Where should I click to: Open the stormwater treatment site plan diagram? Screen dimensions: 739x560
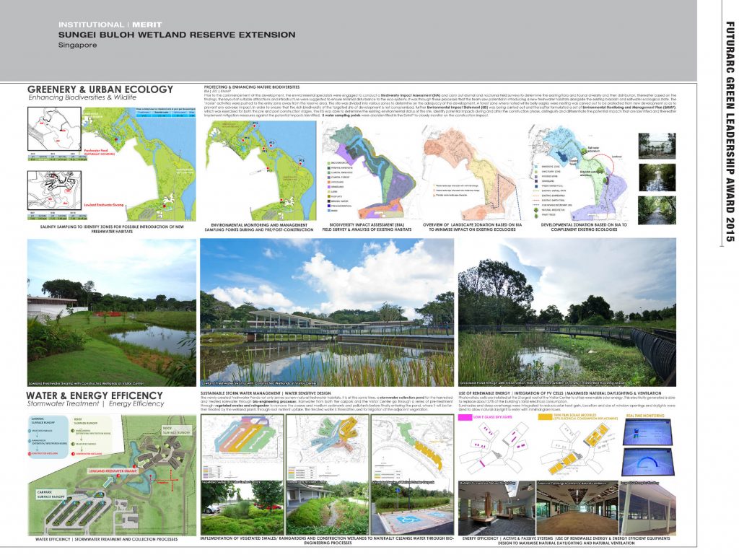click(112, 475)
